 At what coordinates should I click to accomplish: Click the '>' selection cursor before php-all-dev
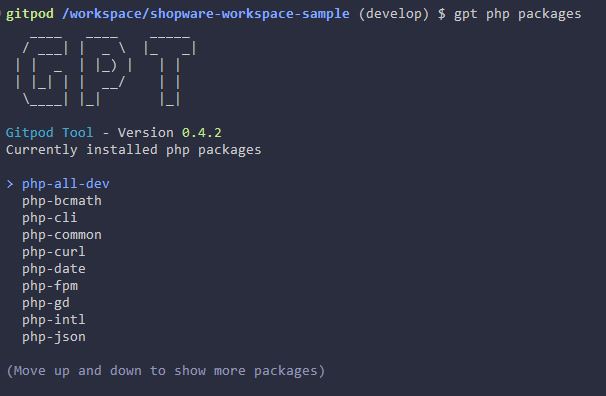coord(10,184)
